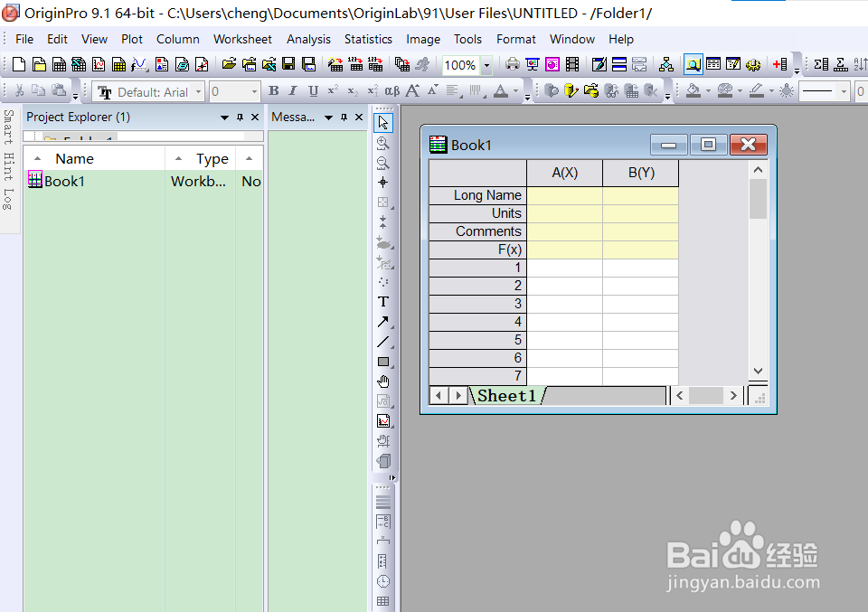Select the Screen Reader crosshair tool
Viewport: 868px width, 612px height.
tap(383, 182)
